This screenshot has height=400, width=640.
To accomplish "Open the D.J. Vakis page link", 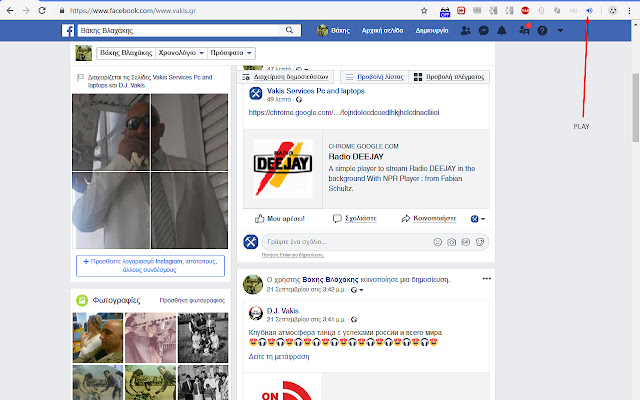I will (283, 311).
